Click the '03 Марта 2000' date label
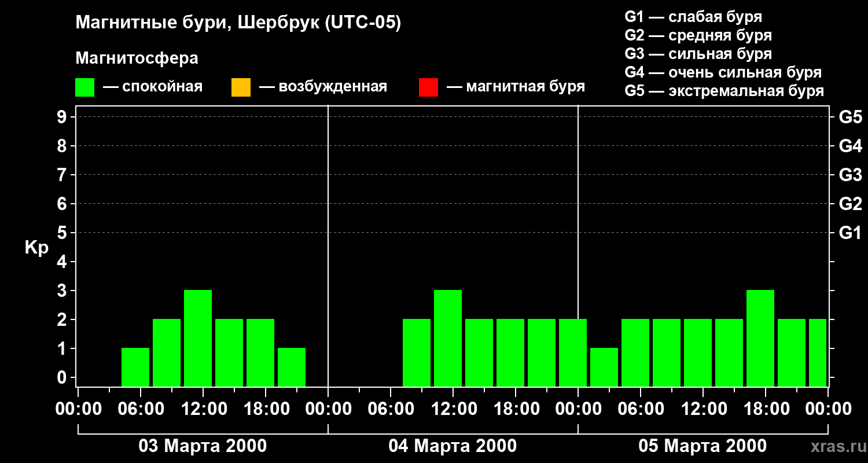 (203, 446)
